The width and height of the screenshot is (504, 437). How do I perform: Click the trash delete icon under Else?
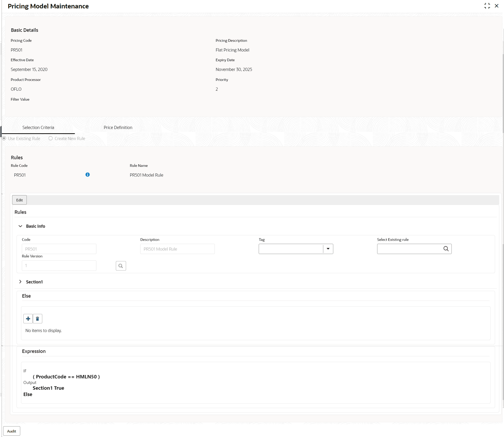[x=38, y=318]
